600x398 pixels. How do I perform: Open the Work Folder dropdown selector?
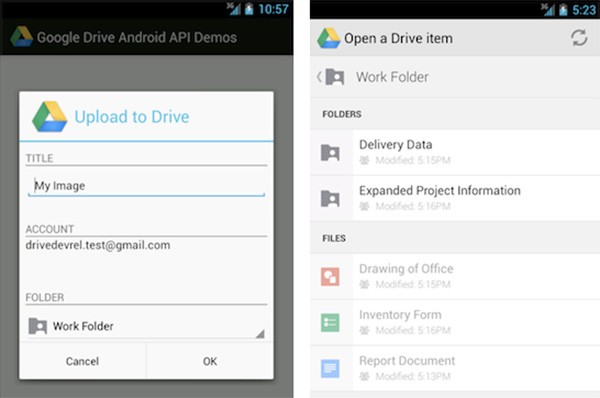146,326
